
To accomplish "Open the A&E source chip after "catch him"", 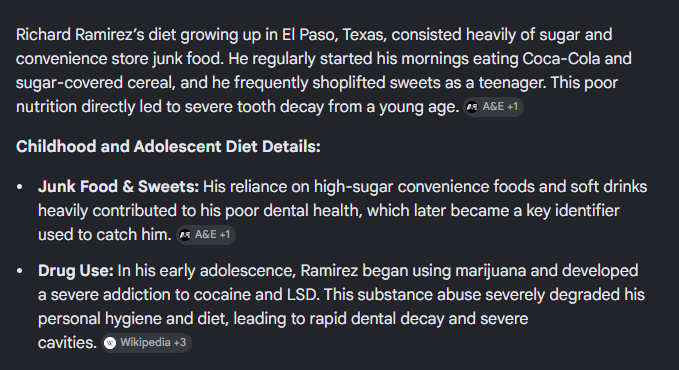I will click(206, 235).
